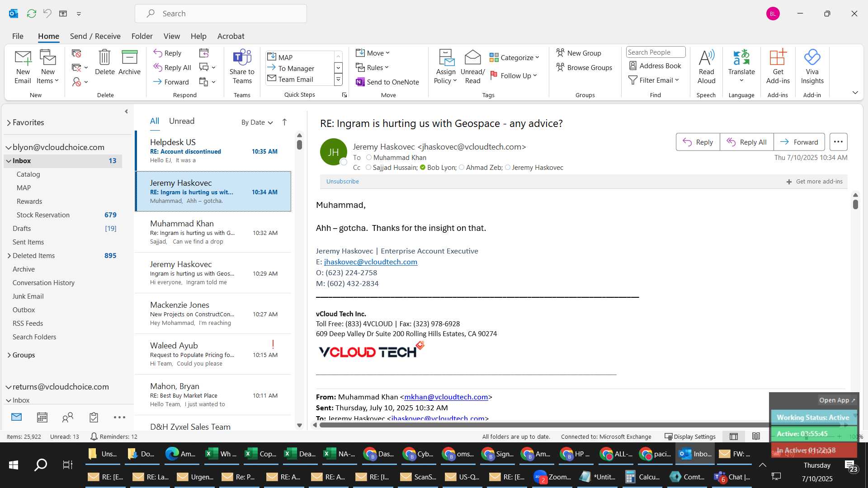Click Reply All in reading pane
868x488 pixels.
pos(746,142)
